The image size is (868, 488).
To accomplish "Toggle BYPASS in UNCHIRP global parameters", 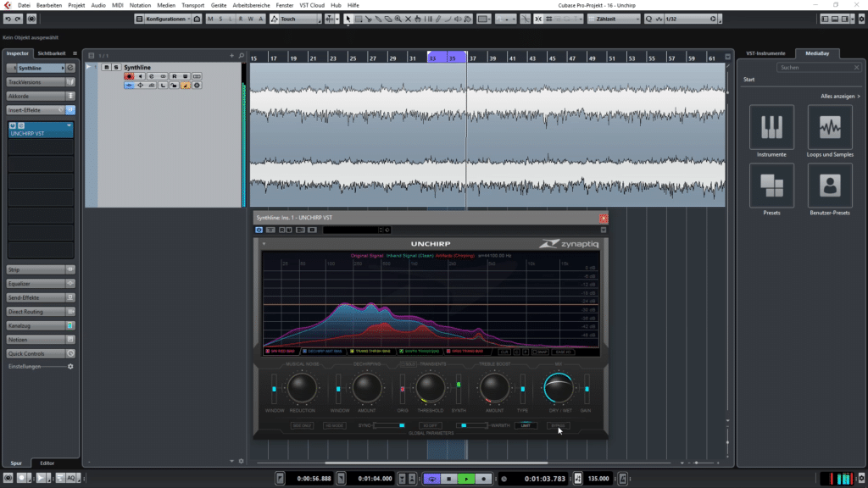I will pyautogui.click(x=558, y=425).
